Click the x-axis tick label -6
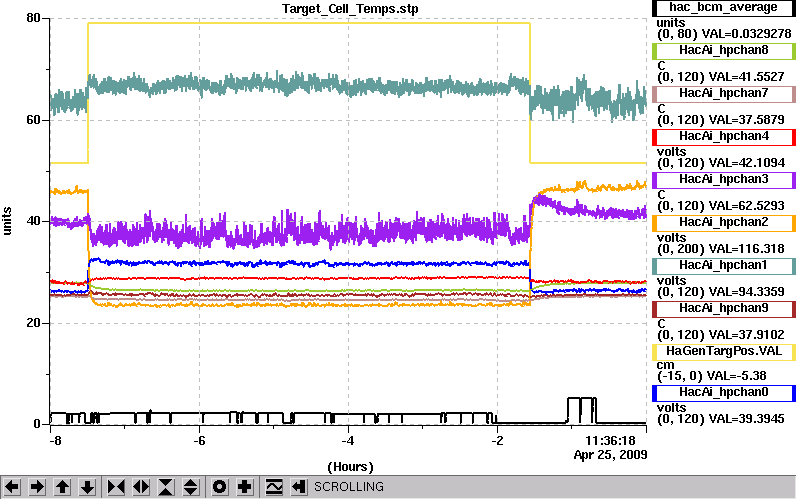 [x=199, y=441]
